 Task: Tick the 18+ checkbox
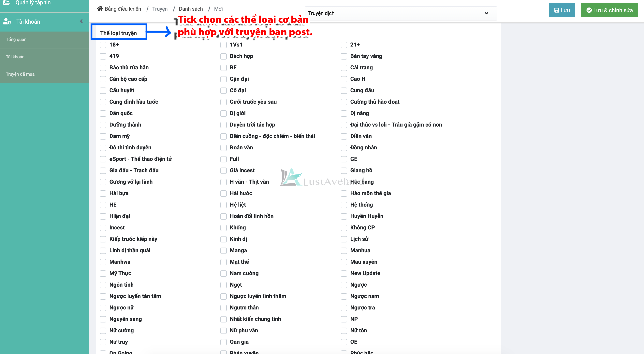[x=103, y=45]
